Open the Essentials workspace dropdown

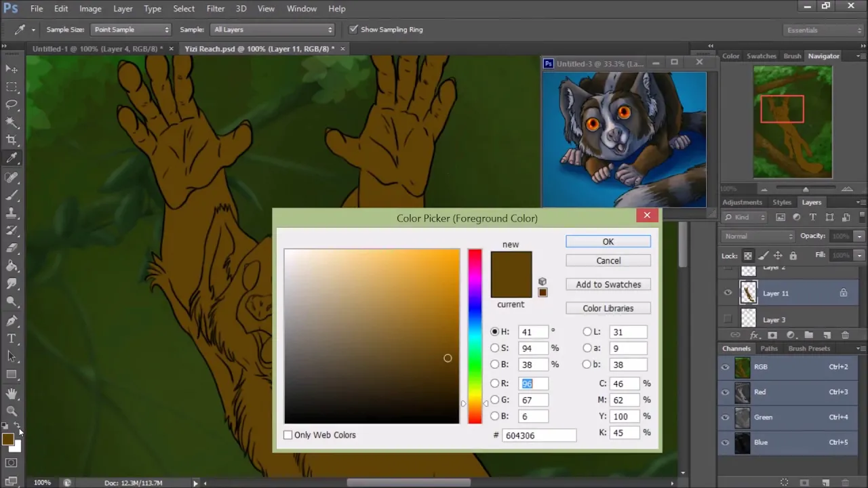tap(823, 30)
